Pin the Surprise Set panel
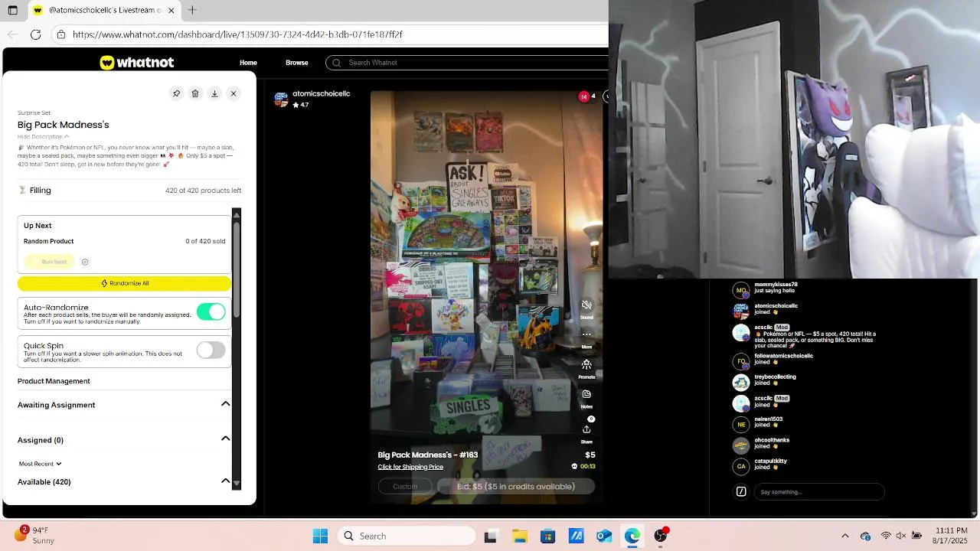 pyautogui.click(x=176, y=93)
